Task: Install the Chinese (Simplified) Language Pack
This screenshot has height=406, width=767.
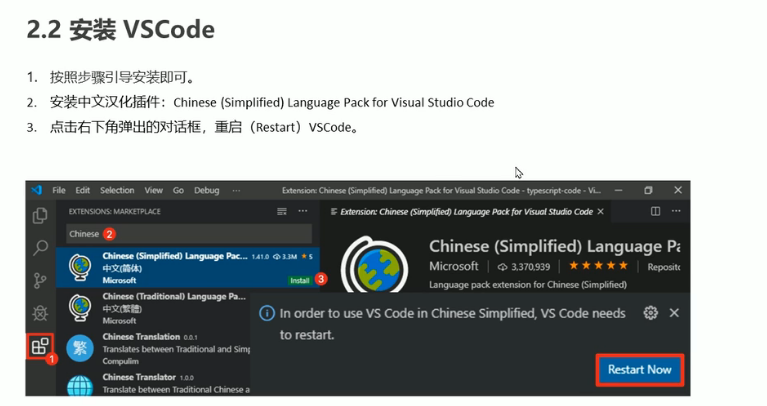Action: (300, 280)
